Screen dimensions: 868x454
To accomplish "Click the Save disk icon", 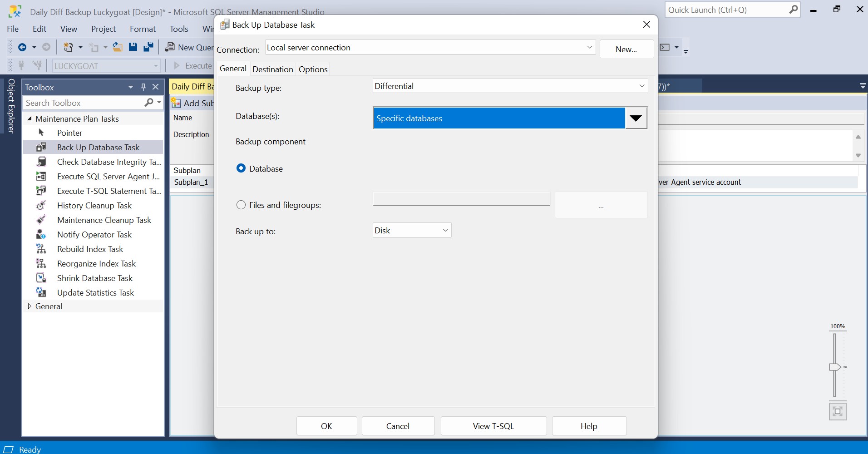I will [133, 47].
